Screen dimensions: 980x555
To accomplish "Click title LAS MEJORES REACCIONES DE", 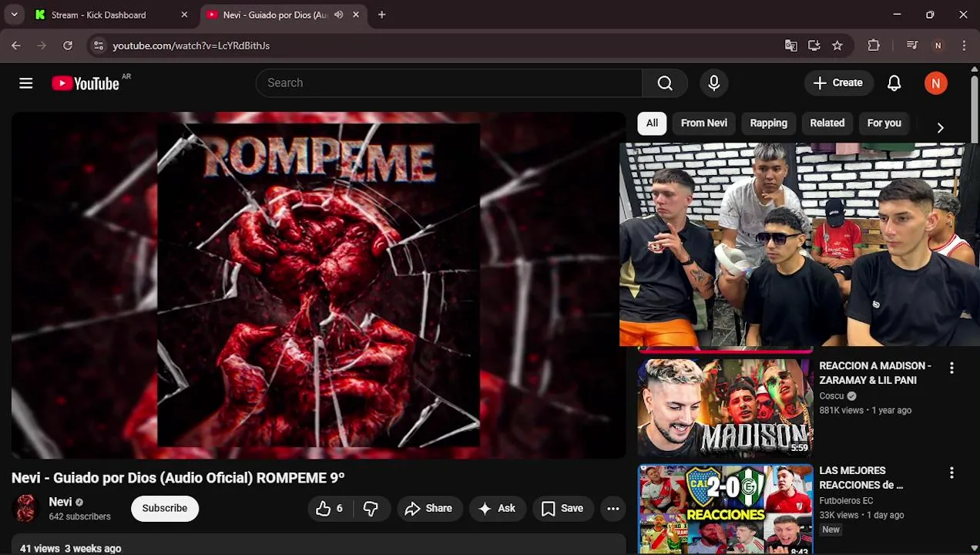I will [861, 478].
